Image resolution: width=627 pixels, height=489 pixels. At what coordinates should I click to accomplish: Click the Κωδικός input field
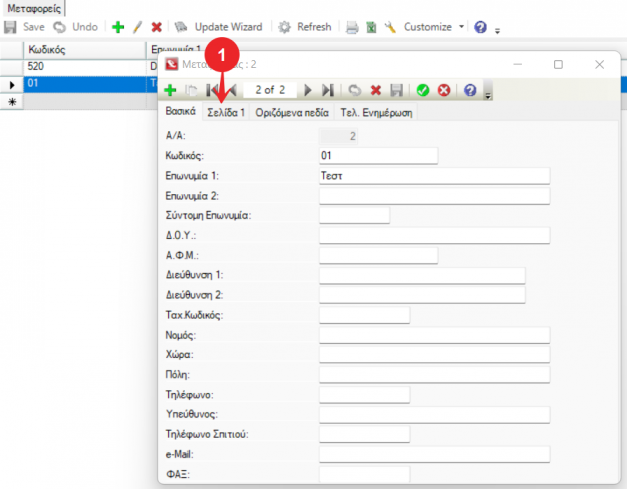(x=378, y=156)
